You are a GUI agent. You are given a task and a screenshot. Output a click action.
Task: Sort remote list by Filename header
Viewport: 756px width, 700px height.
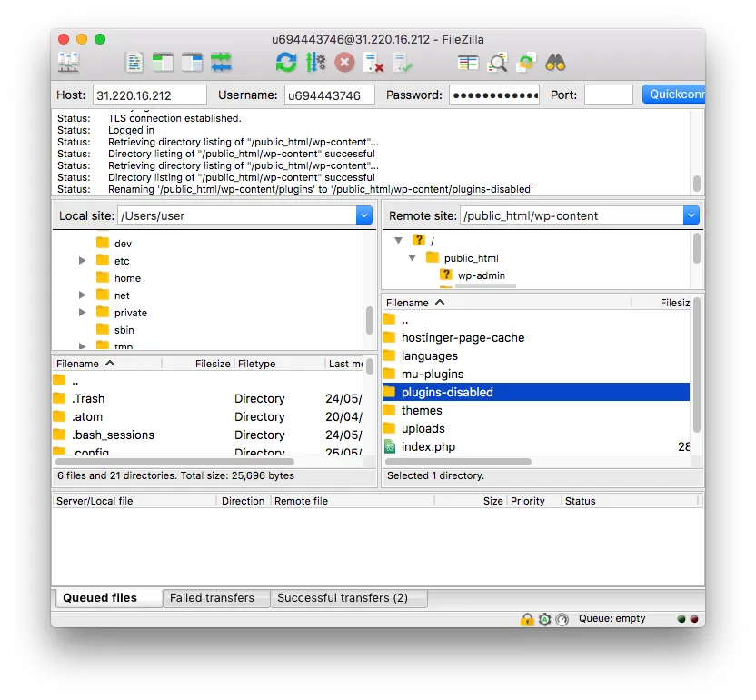tap(506, 303)
